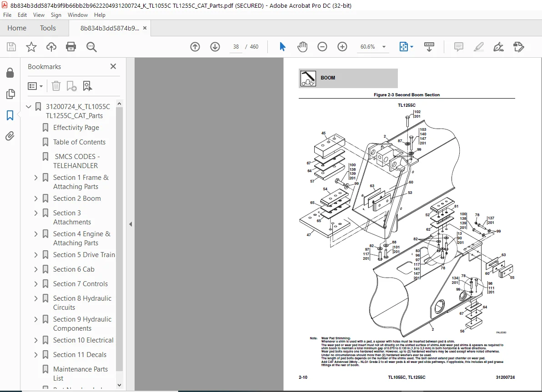Expand Section 9 Hydraulic Components bookmark
542x392 pixels.
tap(36, 319)
